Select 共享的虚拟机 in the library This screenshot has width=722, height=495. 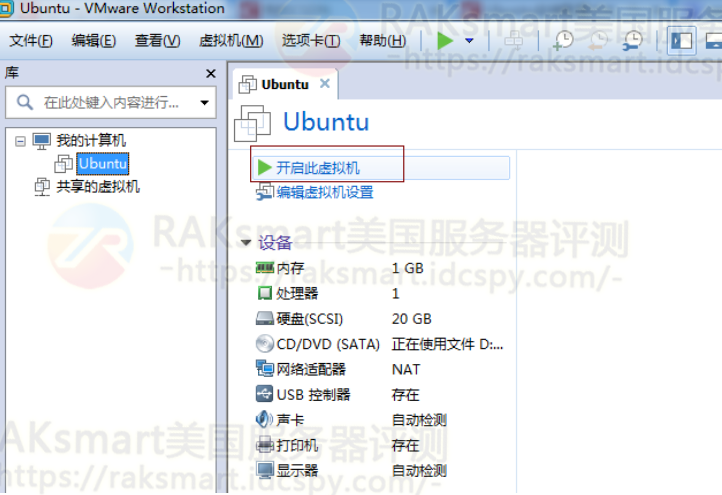click(x=97, y=186)
